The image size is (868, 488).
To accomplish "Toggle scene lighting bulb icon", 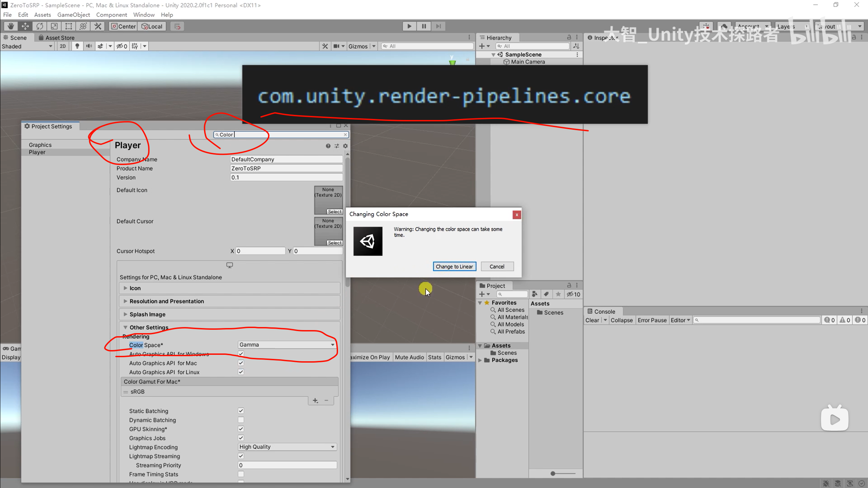I will tap(77, 46).
